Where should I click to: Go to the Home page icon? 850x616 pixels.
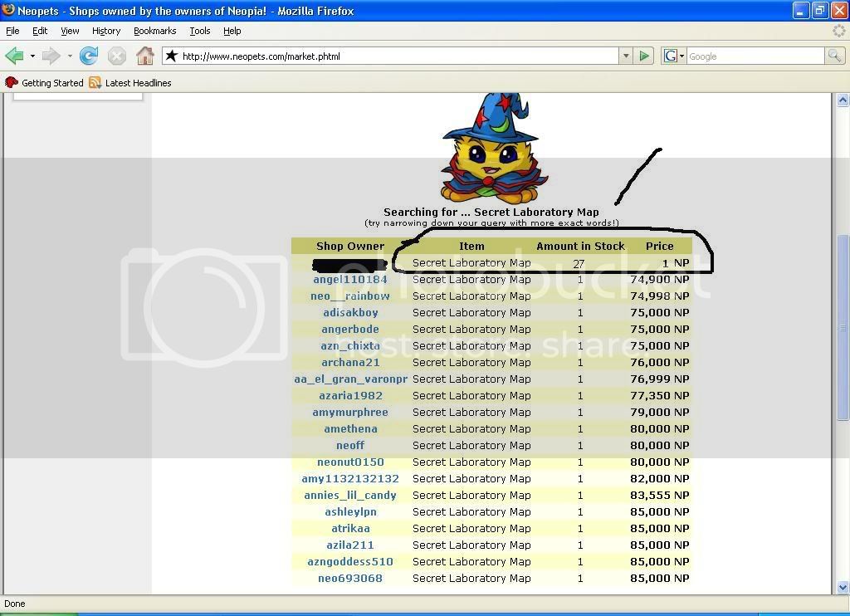click(145, 56)
